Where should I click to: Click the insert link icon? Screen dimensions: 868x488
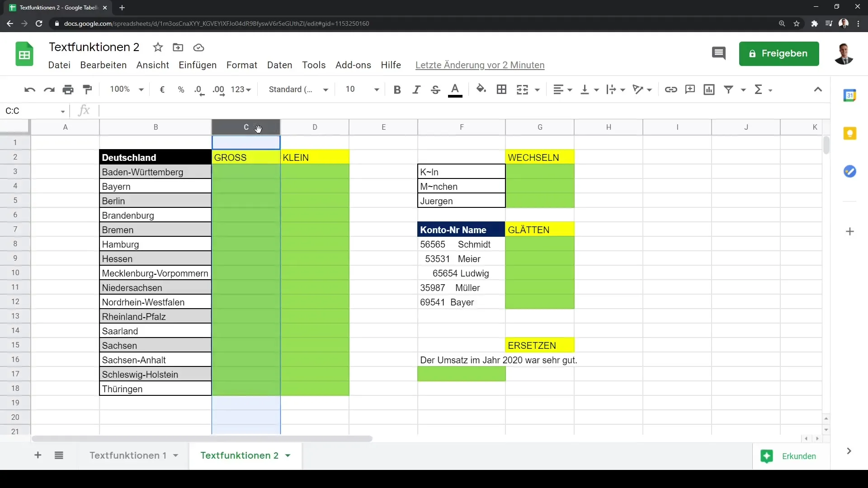click(670, 89)
